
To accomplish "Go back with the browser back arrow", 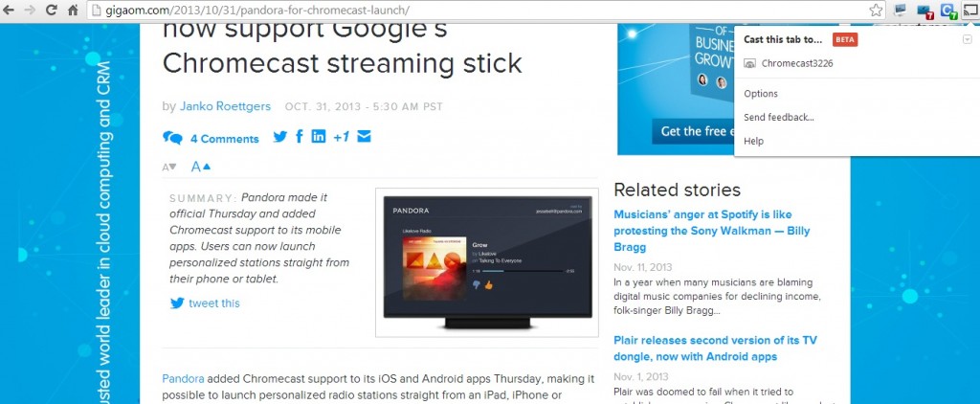I will pyautogui.click(x=9, y=10).
